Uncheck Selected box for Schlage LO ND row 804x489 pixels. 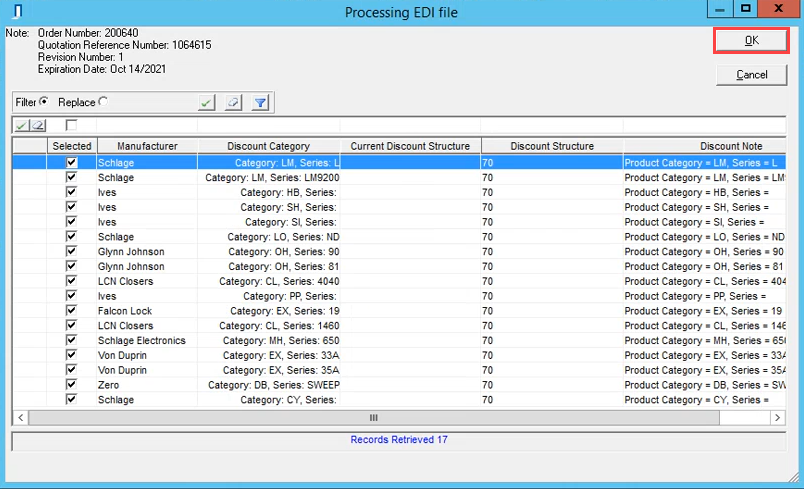click(x=71, y=237)
